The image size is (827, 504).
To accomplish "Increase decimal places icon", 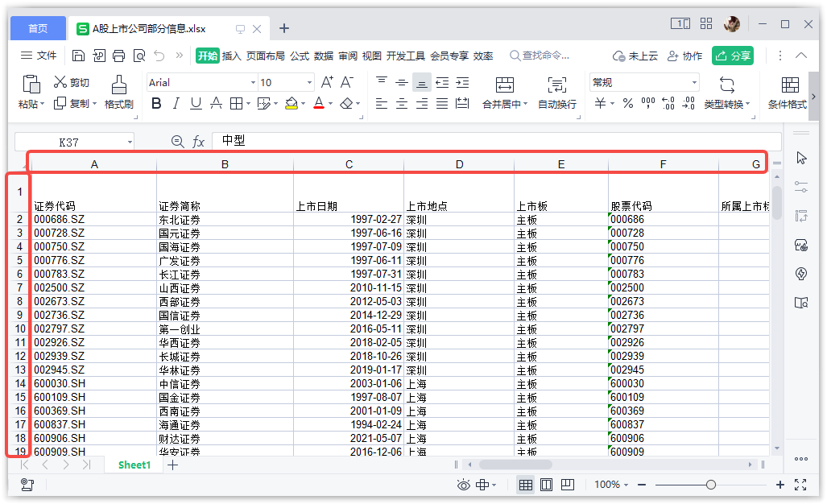I will click(x=668, y=103).
